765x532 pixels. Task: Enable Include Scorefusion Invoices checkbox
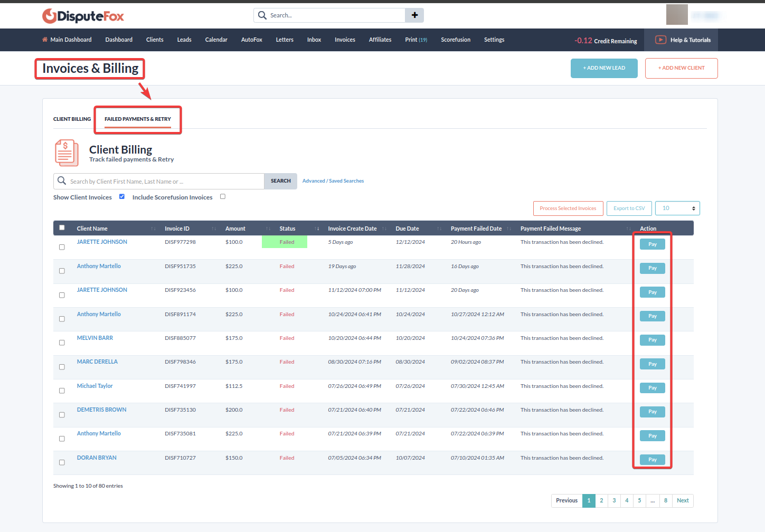[x=223, y=196]
